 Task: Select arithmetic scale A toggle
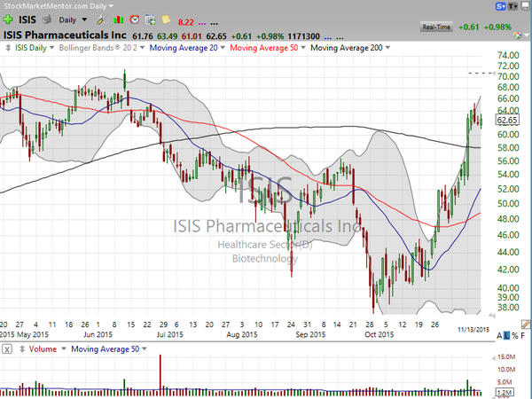[x=499, y=336]
